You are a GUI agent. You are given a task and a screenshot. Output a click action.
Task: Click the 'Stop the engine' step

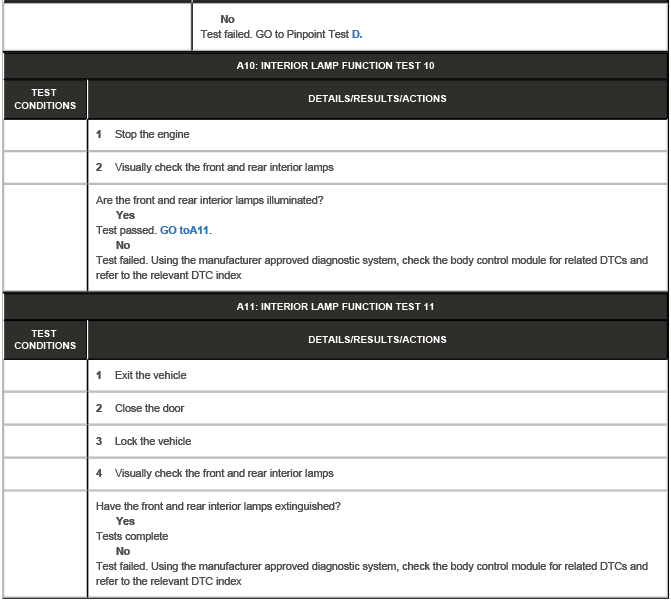(152, 135)
